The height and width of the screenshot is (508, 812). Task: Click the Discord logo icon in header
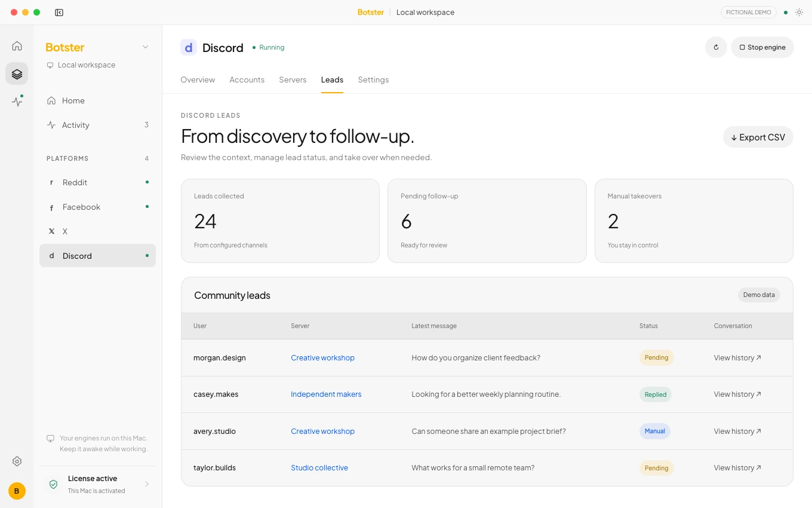coord(189,48)
